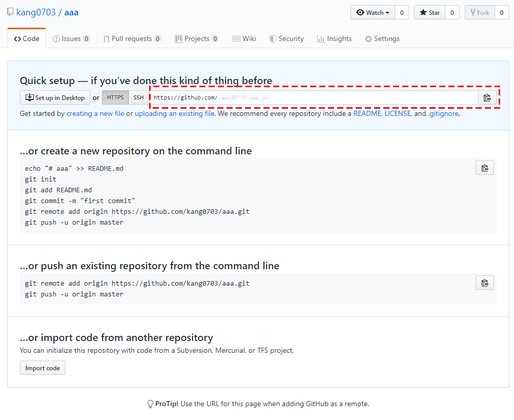
Task: Copy the repository URL with clipboard icon
Action: coord(487,98)
